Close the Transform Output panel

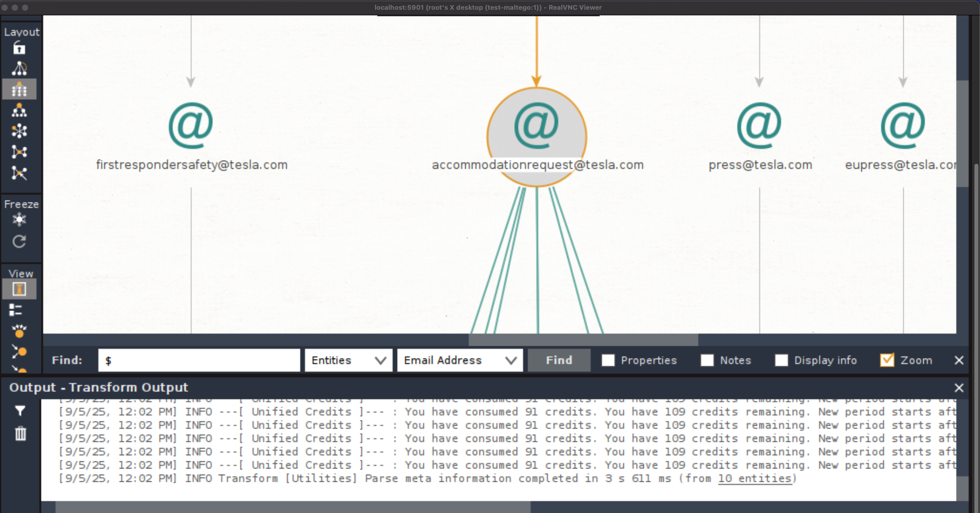pyautogui.click(x=959, y=388)
